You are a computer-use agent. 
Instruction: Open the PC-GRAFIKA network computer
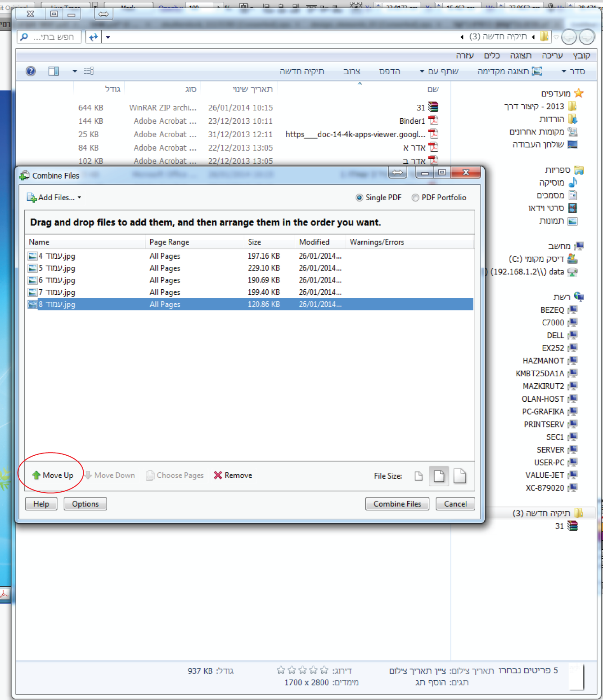tap(549, 412)
